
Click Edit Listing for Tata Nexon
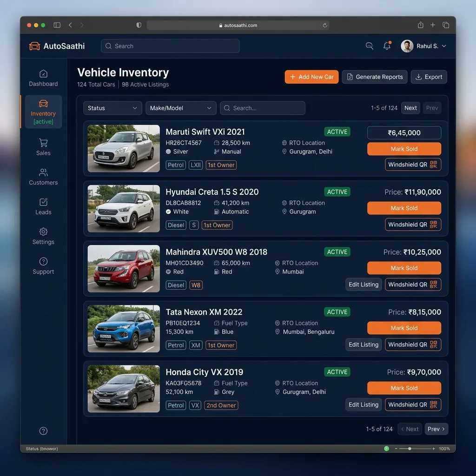tap(364, 345)
